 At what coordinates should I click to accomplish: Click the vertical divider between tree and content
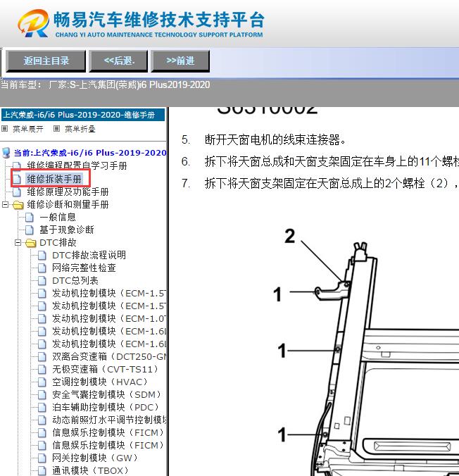(x=168, y=292)
